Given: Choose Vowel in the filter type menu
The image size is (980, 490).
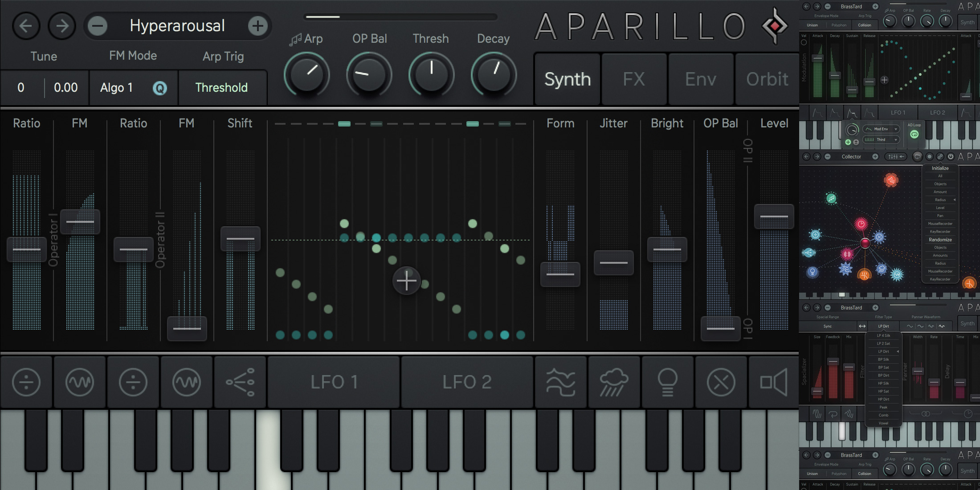Looking at the screenshot, I should tap(883, 423).
